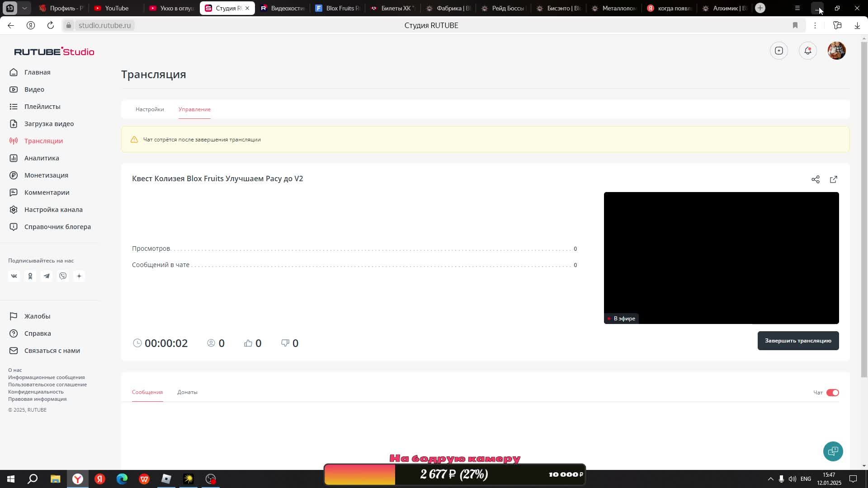868x488 pixels.
Task: Open Справочник блогера
Action: point(57,227)
